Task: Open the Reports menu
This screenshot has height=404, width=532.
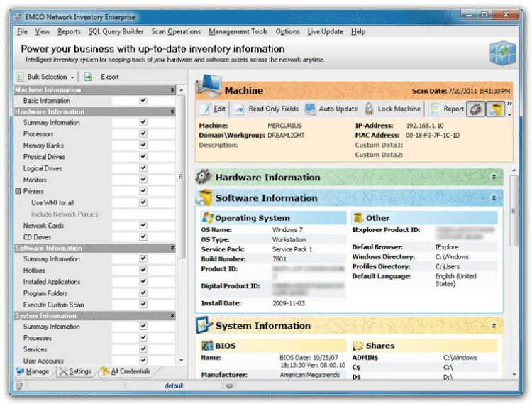Action: coord(69,31)
